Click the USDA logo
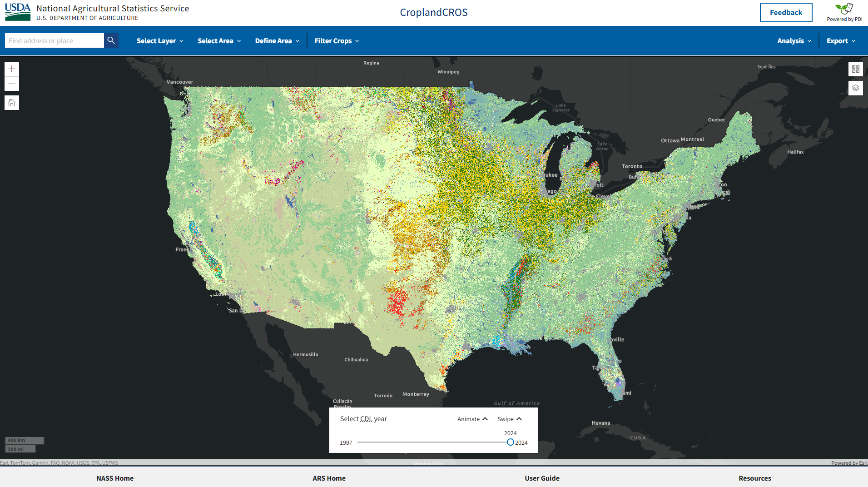Screen dimensions: 868x487 pyautogui.click(x=17, y=12)
